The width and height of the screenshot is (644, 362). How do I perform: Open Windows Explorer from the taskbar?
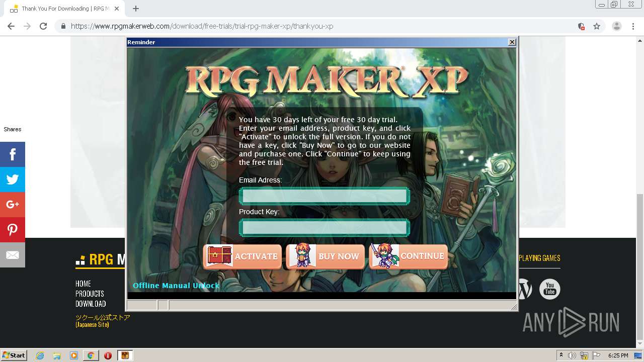click(x=57, y=355)
